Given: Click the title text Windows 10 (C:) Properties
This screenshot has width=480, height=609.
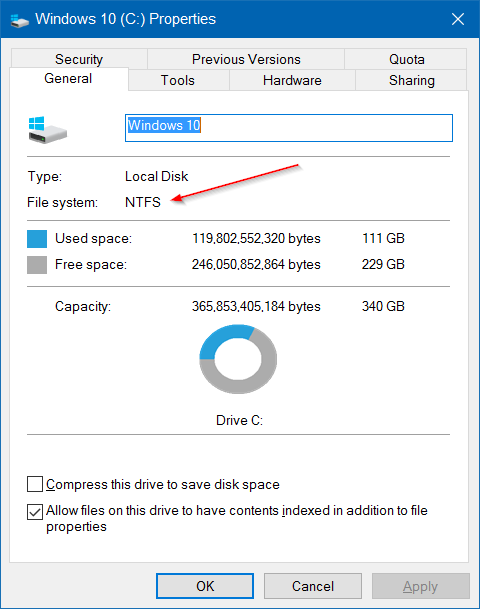Looking at the screenshot, I should pyautogui.click(x=125, y=19).
